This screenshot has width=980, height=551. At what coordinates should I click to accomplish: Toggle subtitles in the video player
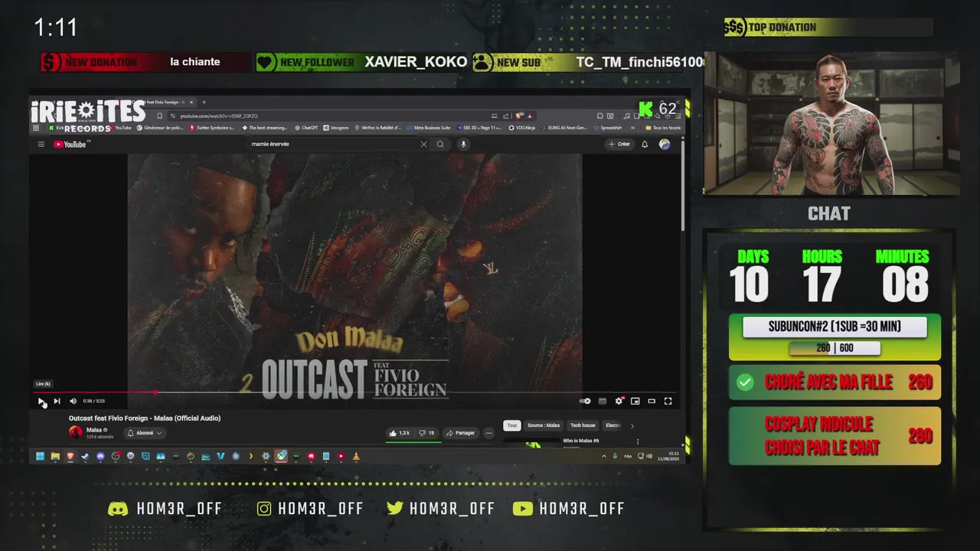coord(603,401)
